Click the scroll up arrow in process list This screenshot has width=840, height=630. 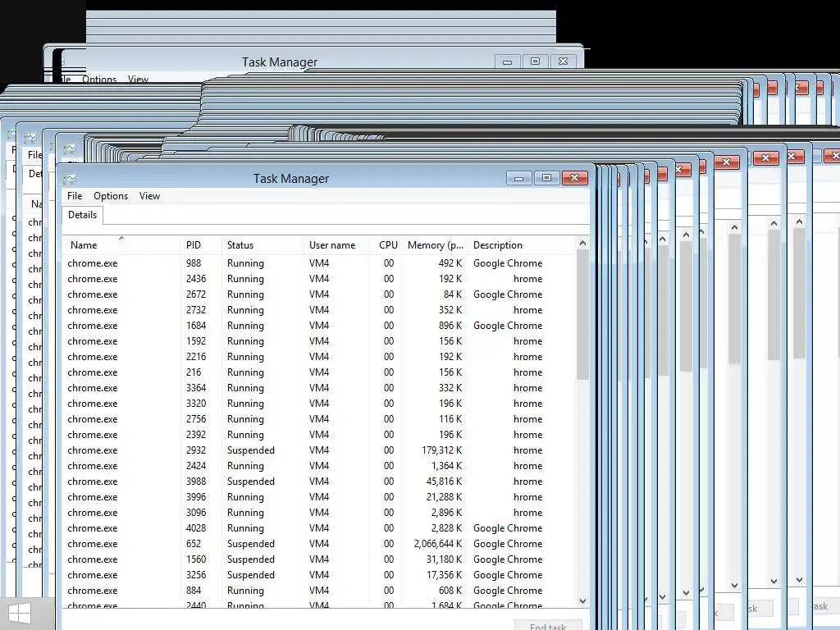click(x=583, y=243)
